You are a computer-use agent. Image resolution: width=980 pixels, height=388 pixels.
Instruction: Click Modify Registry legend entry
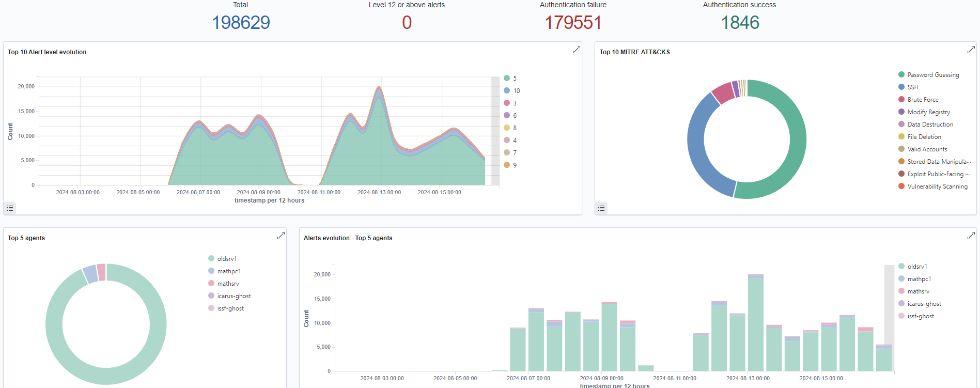point(924,112)
